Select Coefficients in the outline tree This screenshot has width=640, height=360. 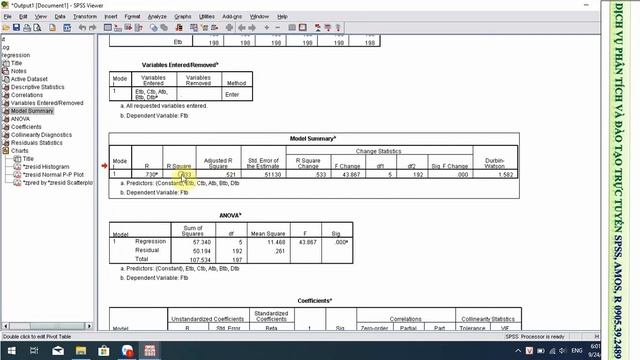(x=26, y=127)
